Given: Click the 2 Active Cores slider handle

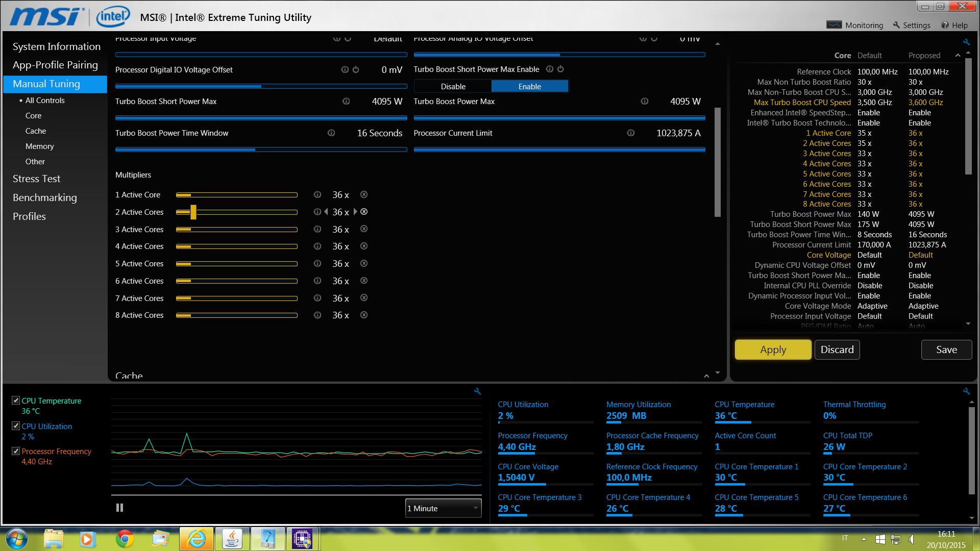Looking at the screenshot, I should [193, 212].
